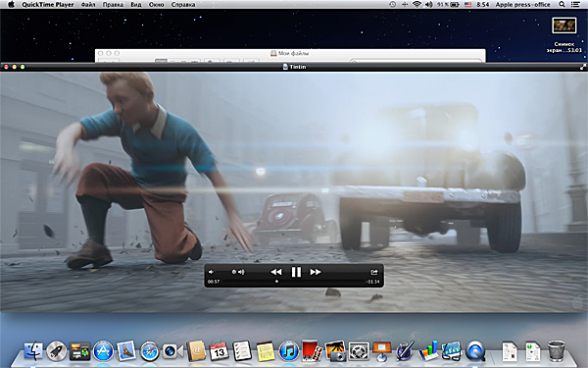Open the App Store in the Dock

point(103,351)
